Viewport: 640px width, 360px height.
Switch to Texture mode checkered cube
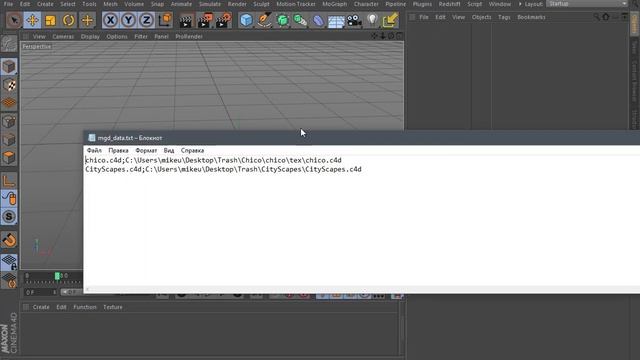tap(9, 85)
